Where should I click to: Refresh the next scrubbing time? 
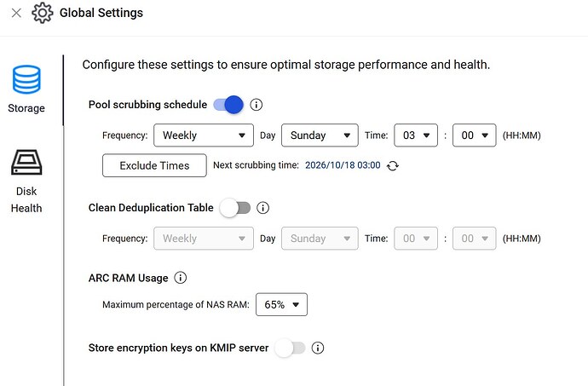point(393,165)
